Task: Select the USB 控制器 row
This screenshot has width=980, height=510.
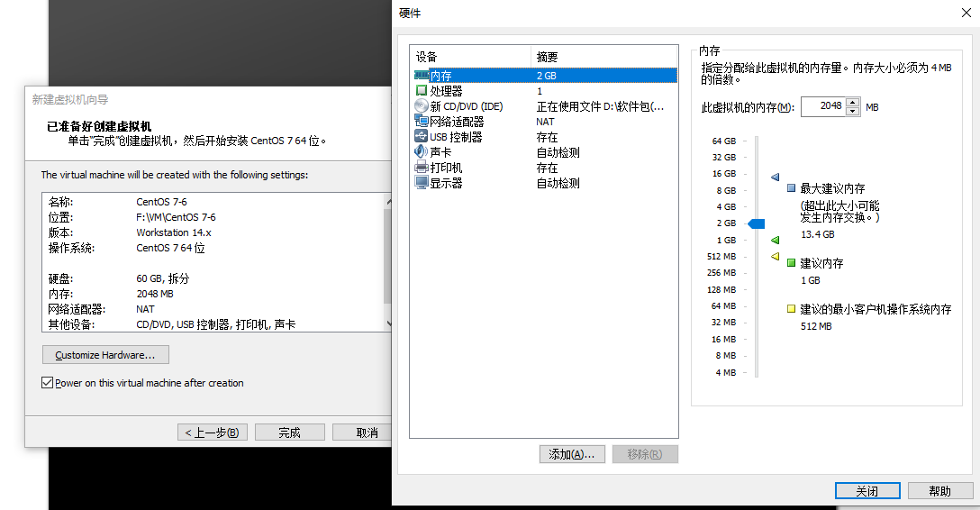Action: 546,136
